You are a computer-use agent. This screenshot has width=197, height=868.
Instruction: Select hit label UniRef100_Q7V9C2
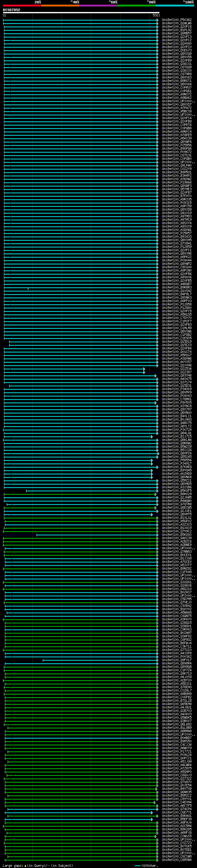[x=177, y=531]
